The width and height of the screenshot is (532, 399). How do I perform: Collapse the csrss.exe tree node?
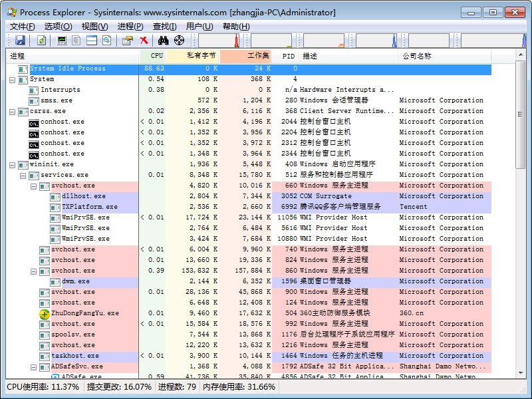point(12,112)
